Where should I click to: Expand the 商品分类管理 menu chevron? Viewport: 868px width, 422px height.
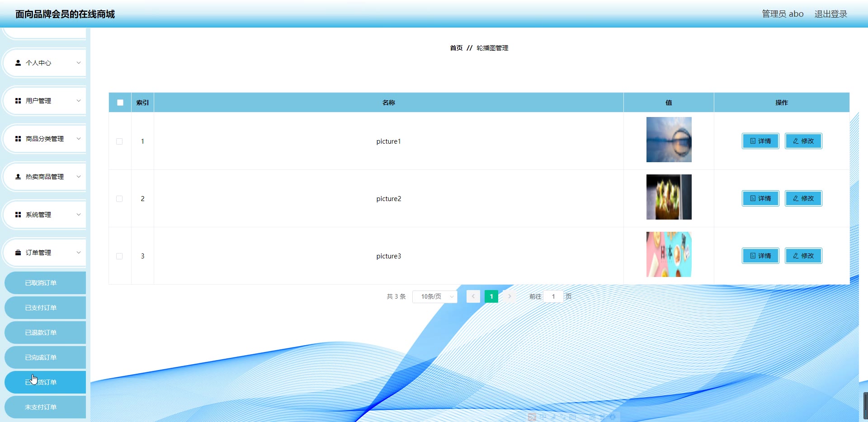point(78,139)
